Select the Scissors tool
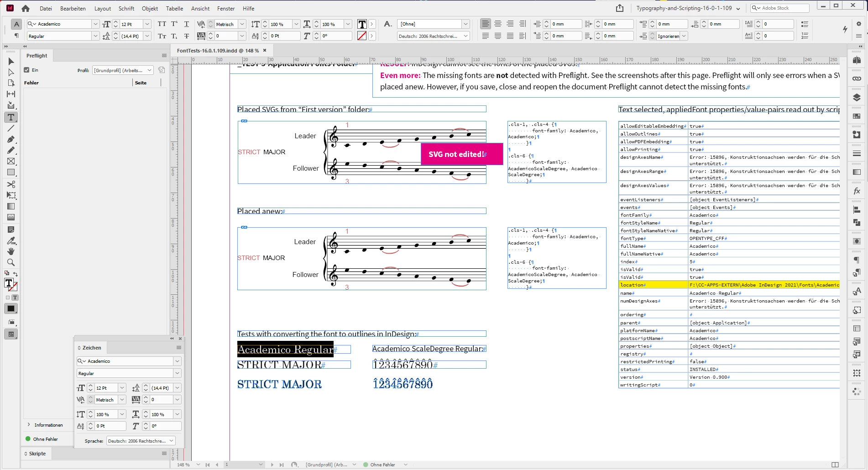The width and height of the screenshot is (868, 470). pos(11,184)
